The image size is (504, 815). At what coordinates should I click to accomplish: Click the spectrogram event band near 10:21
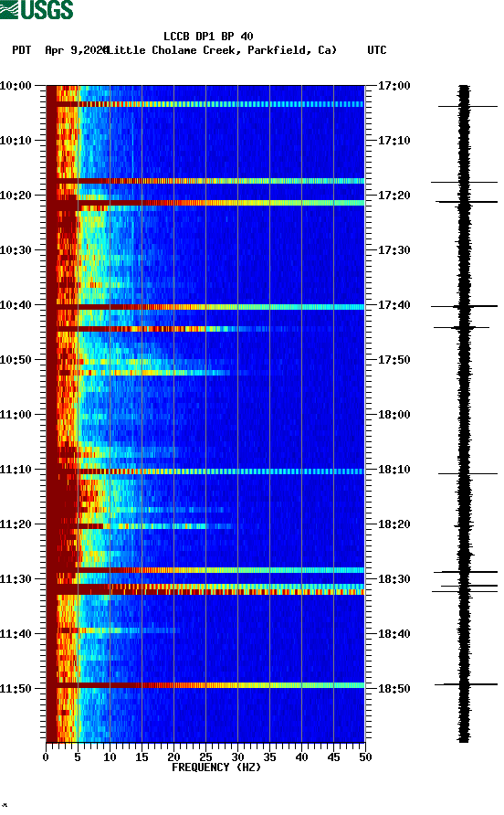205,203
